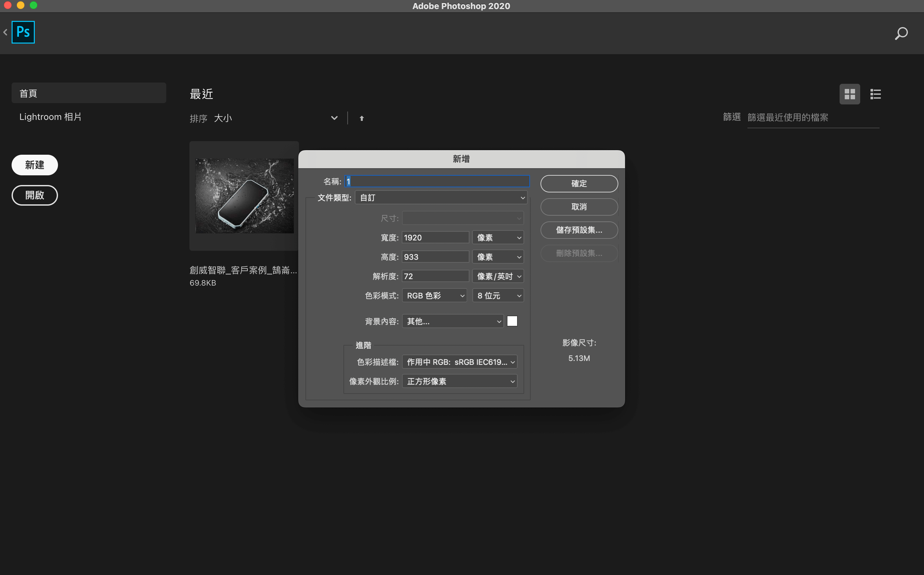Open the 像素外觀比例 dropdown
Viewport: 924px width, 575px height.
click(x=459, y=381)
